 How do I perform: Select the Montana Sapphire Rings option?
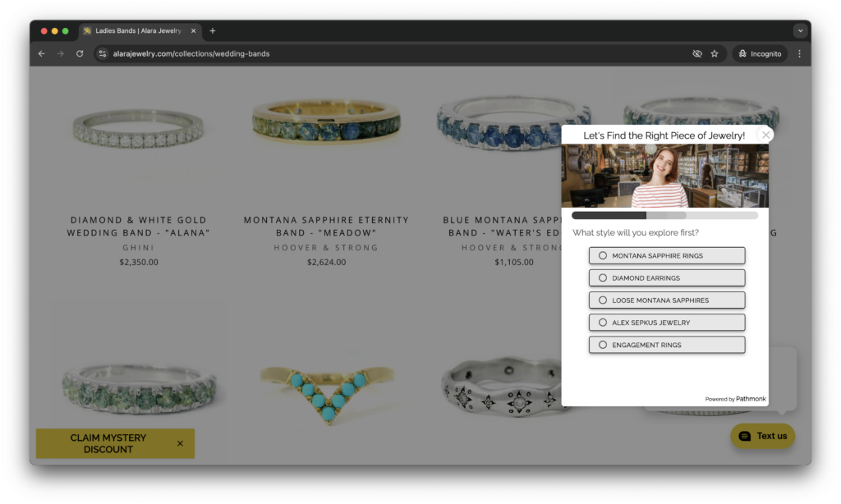(666, 255)
